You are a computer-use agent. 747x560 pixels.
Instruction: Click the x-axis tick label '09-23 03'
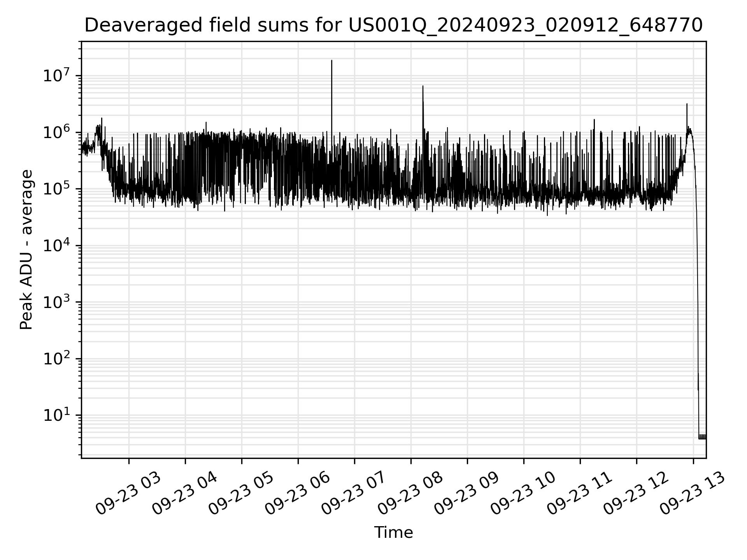click(x=128, y=494)
